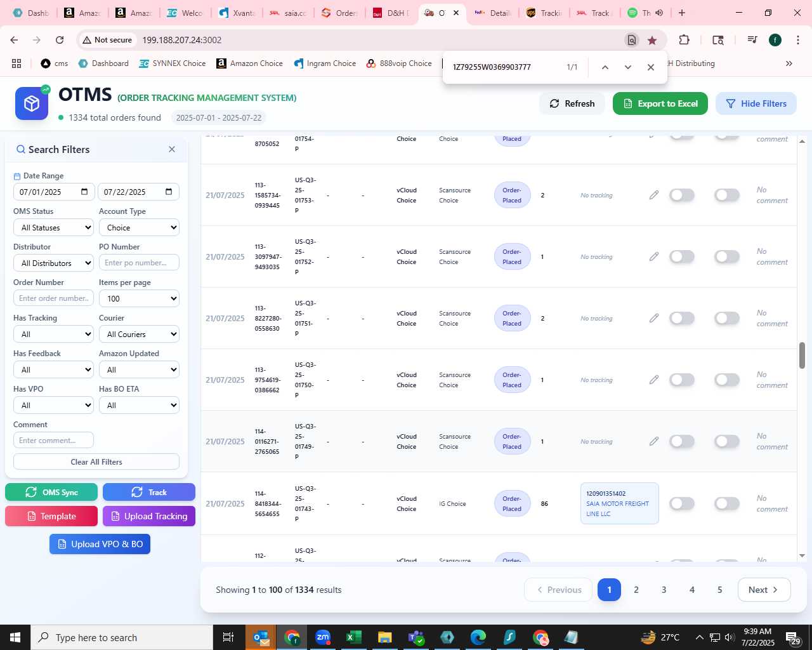This screenshot has width=812, height=650.
Task: Go back in browser history
Action: (x=14, y=40)
